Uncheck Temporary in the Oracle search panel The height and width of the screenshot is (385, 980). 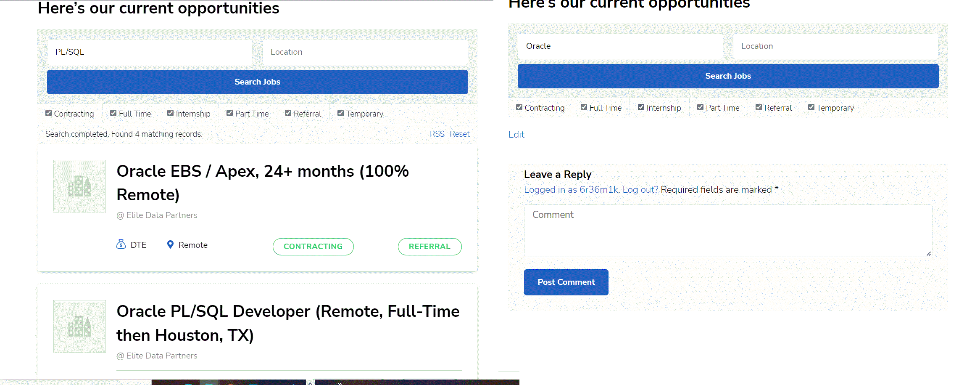pos(811,107)
